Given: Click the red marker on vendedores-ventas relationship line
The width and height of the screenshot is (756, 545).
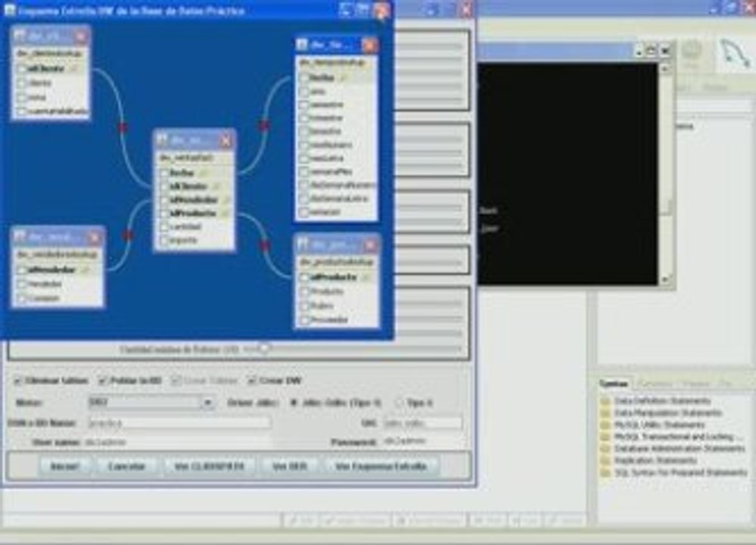Looking at the screenshot, I should [x=128, y=235].
